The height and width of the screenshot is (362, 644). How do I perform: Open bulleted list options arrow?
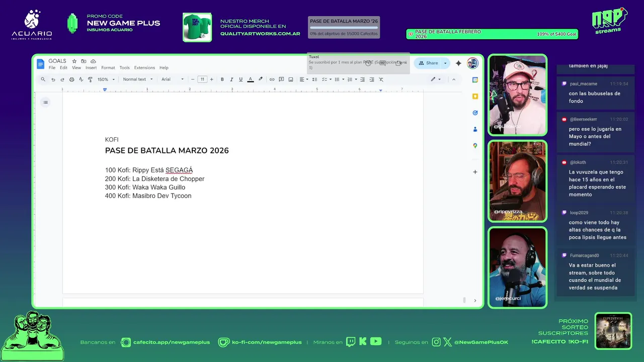coord(343,79)
